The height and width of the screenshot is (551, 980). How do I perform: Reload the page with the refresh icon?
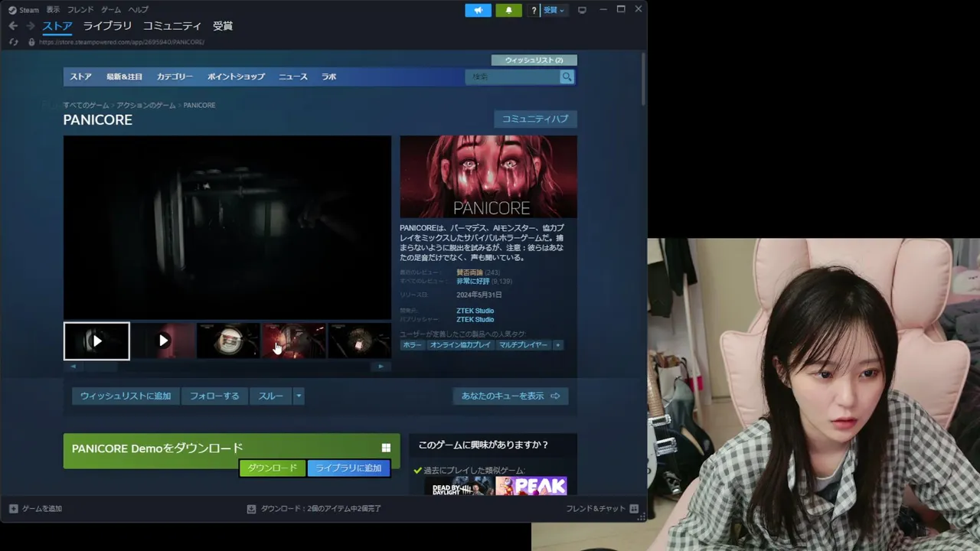coord(13,42)
